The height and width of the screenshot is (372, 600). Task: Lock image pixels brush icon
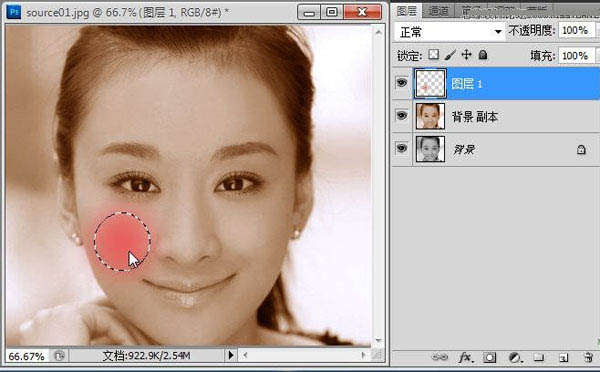click(450, 55)
